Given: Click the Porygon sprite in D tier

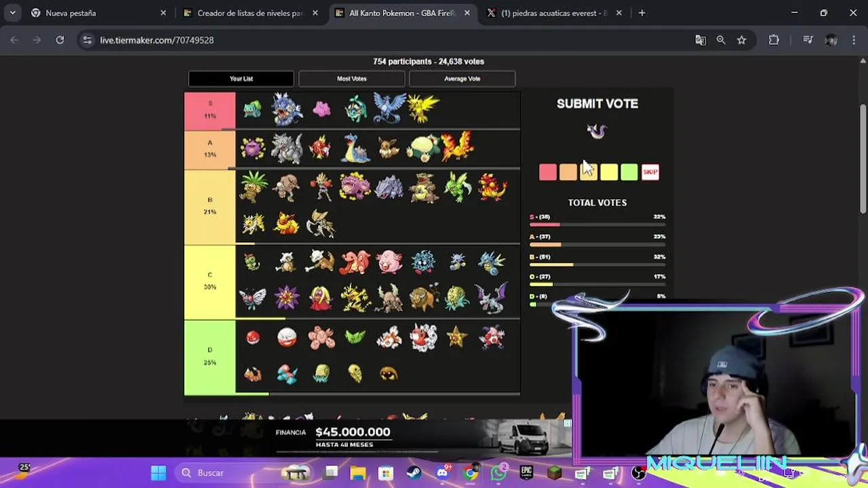Looking at the screenshot, I should coord(287,373).
